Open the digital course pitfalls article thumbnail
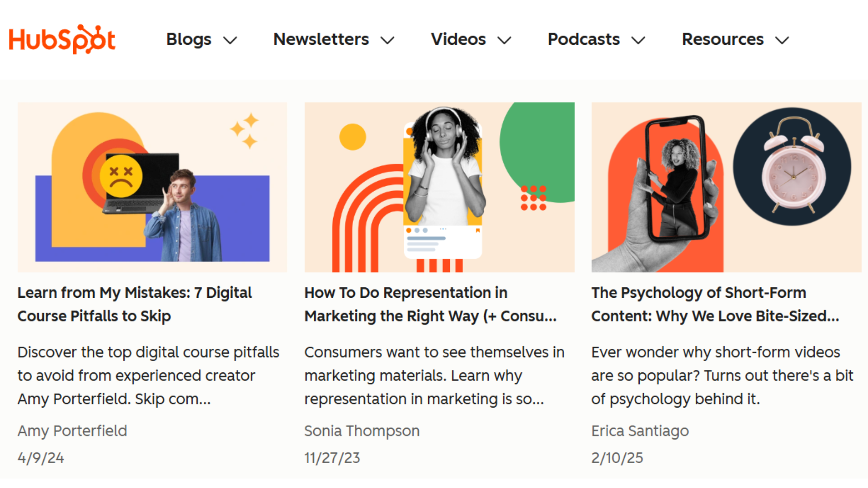The height and width of the screenshot is (488, 868). pyautogui.click(x=152, y=187)
